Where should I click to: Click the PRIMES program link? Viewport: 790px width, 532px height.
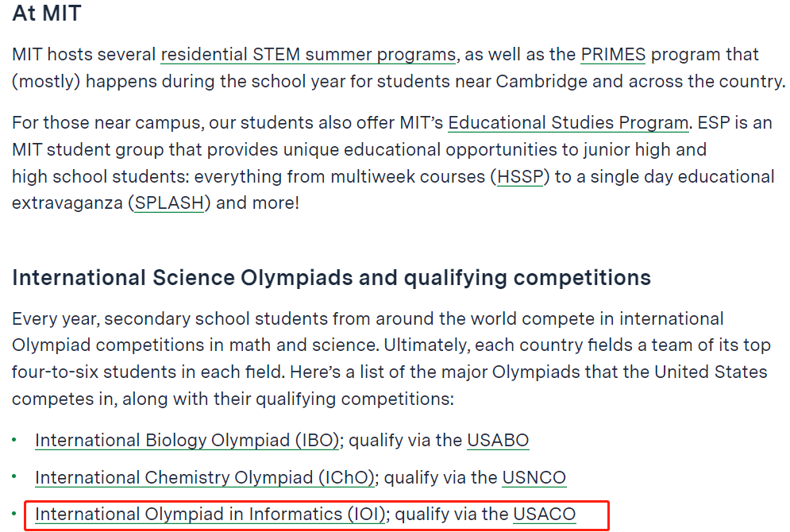click(x=613, y=55)
